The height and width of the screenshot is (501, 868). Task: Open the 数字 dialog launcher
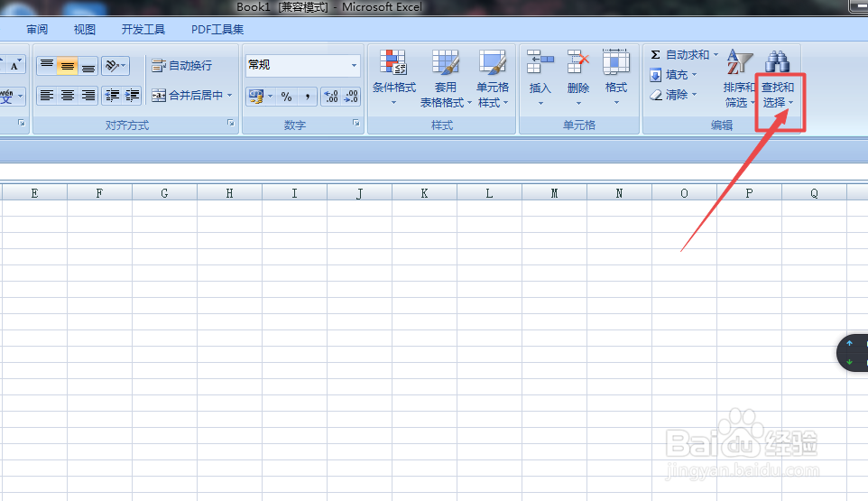pos(356,124)
